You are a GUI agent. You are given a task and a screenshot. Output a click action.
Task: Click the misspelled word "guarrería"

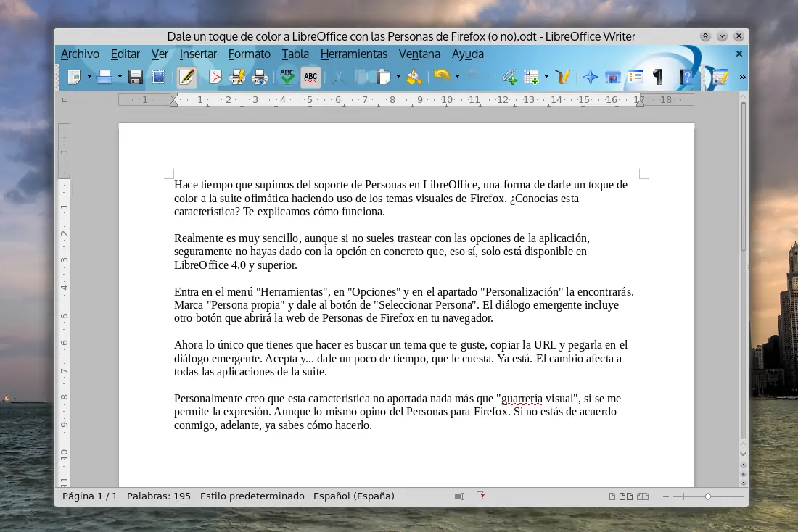[522, 398]
